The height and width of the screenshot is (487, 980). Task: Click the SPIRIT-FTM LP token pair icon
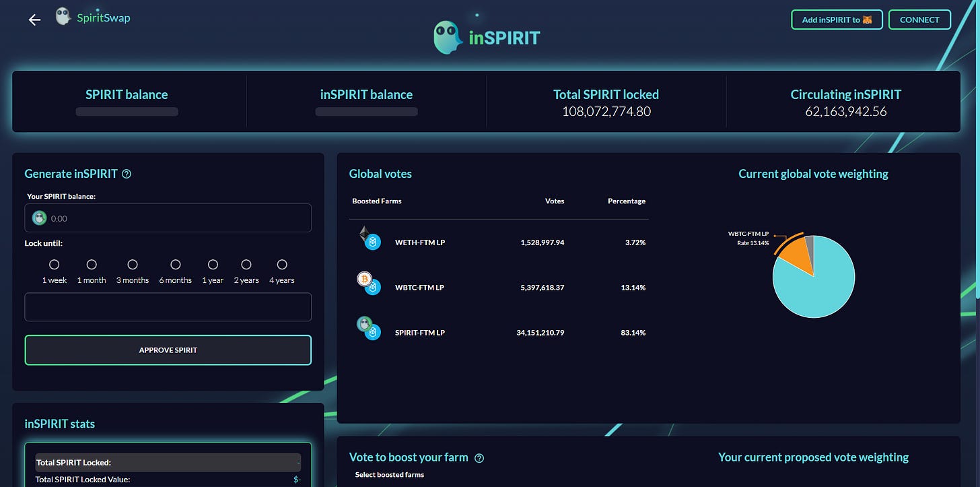(x=369, y=328)
